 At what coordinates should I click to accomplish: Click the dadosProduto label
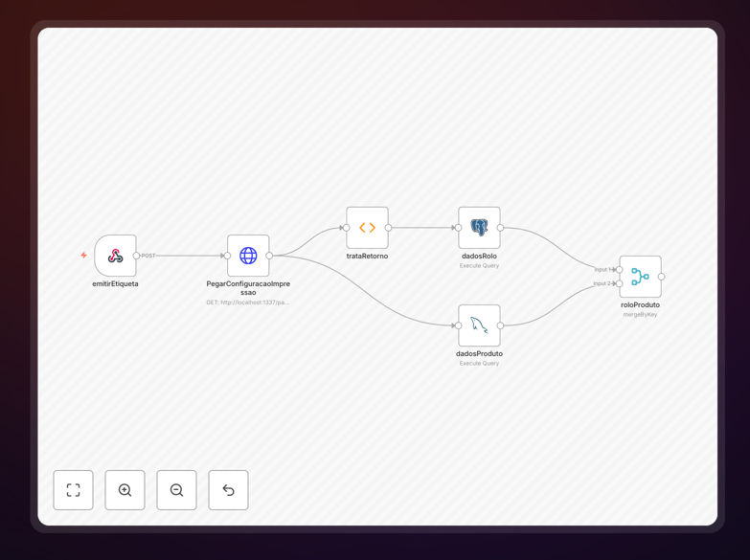coord(479,353)
